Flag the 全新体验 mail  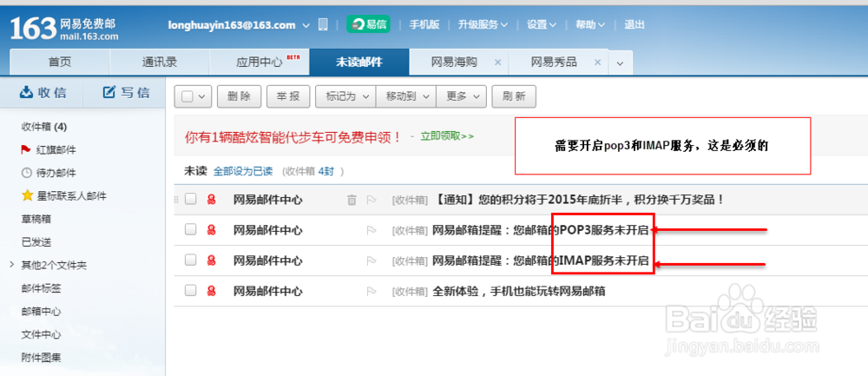pos(372,291)
